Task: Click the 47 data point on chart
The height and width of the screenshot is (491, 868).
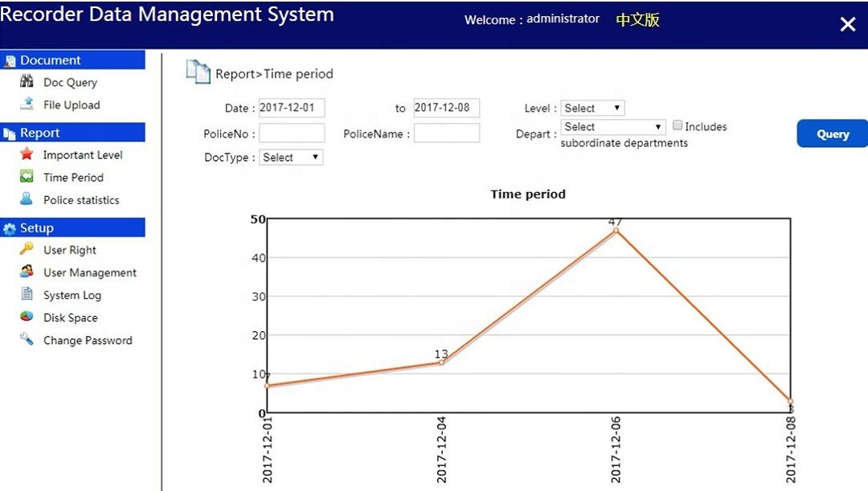Action: click(x=616, y=231)
